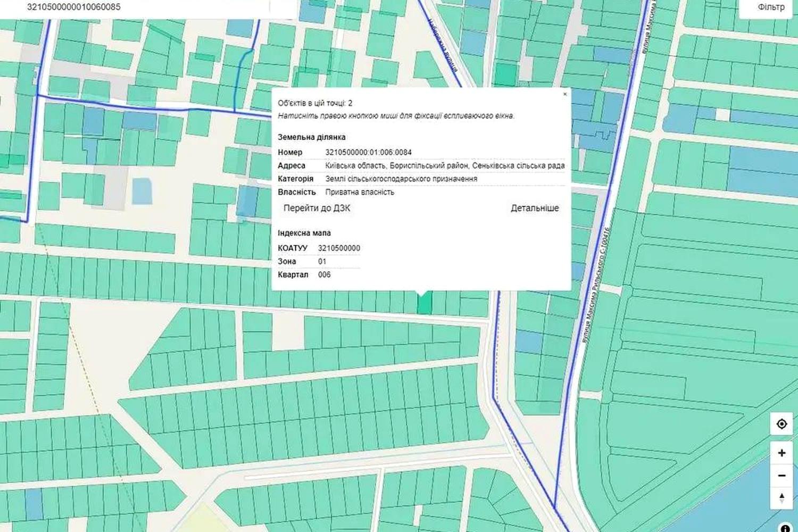Click the parcel number 3210500000:01:006:0084
The height and width of the screenshot is (532, 798).
[369, 152]
